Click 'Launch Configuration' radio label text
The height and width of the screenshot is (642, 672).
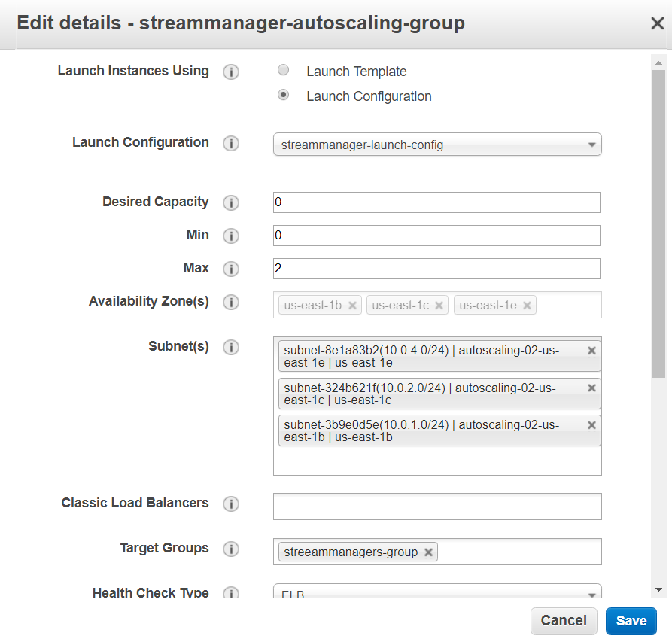(369, 96)
